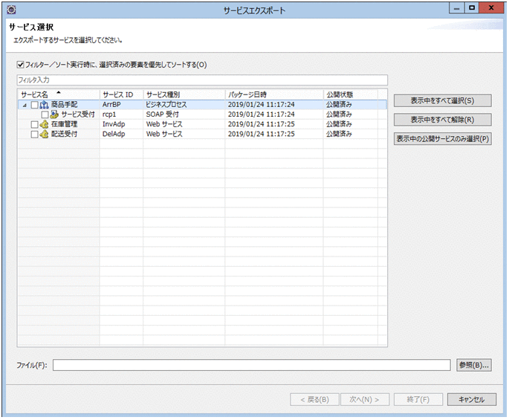Focus the フィルタ入力 filter field
The height and width of the screenshot is (420, 509).
pos(202,80)
